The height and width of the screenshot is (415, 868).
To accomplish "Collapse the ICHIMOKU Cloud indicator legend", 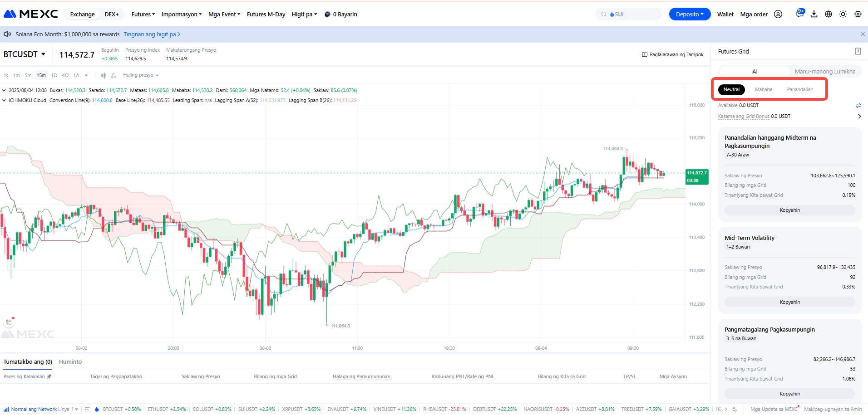I will pyautogui.click(x=4, y=101).
